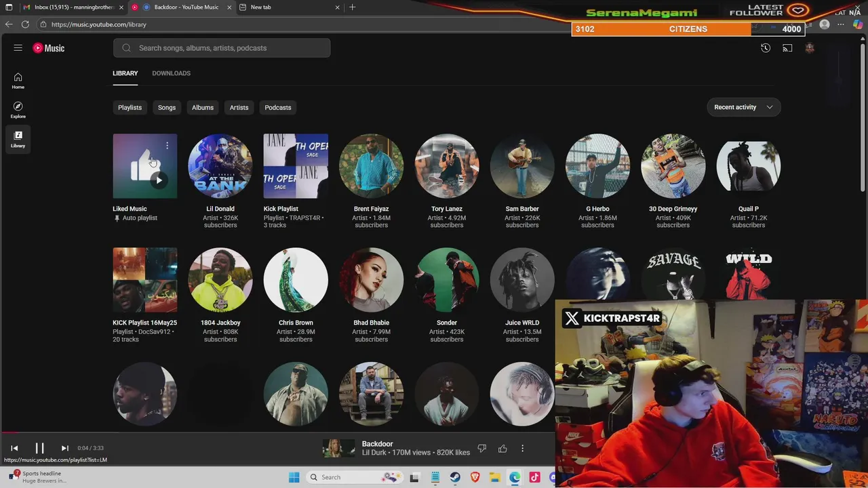
Task: Select the Bhad Bhabie artist thumbnail
Action: tap(371, 280)
